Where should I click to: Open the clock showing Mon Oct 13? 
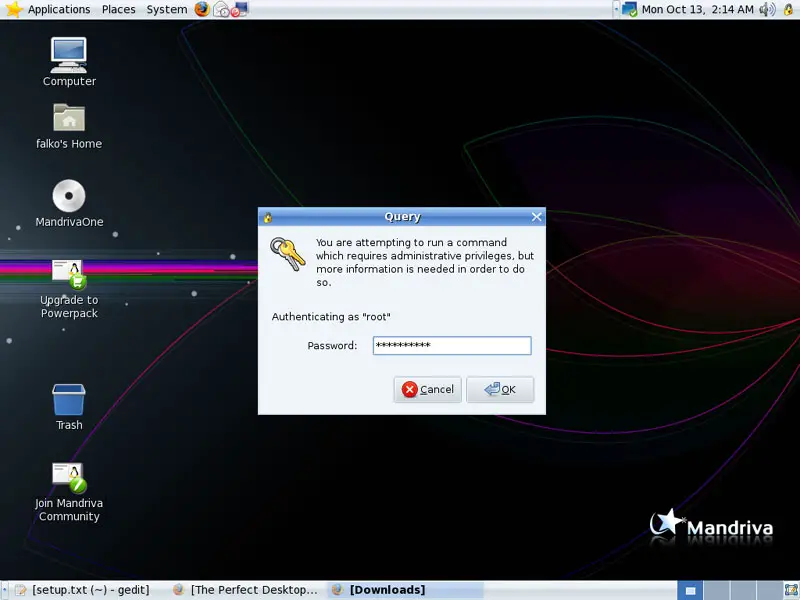(x=697, y=9)
